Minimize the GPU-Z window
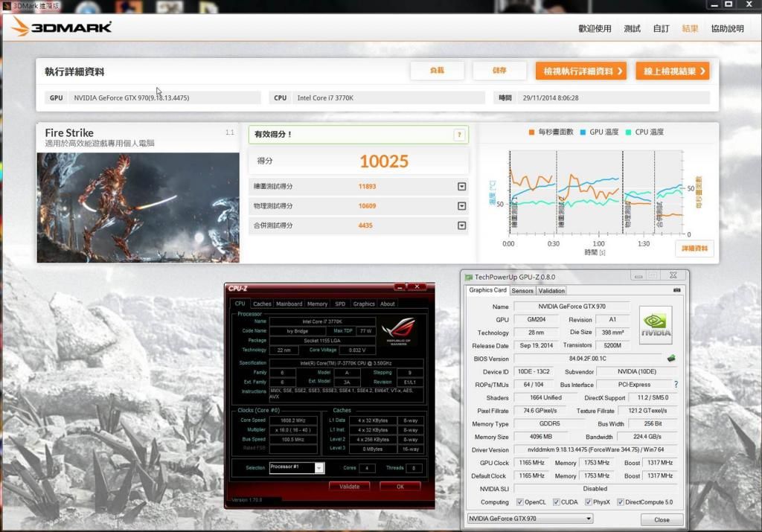This screenshot has height=532, width=762. pyautogui.click(x=638, y=276)
